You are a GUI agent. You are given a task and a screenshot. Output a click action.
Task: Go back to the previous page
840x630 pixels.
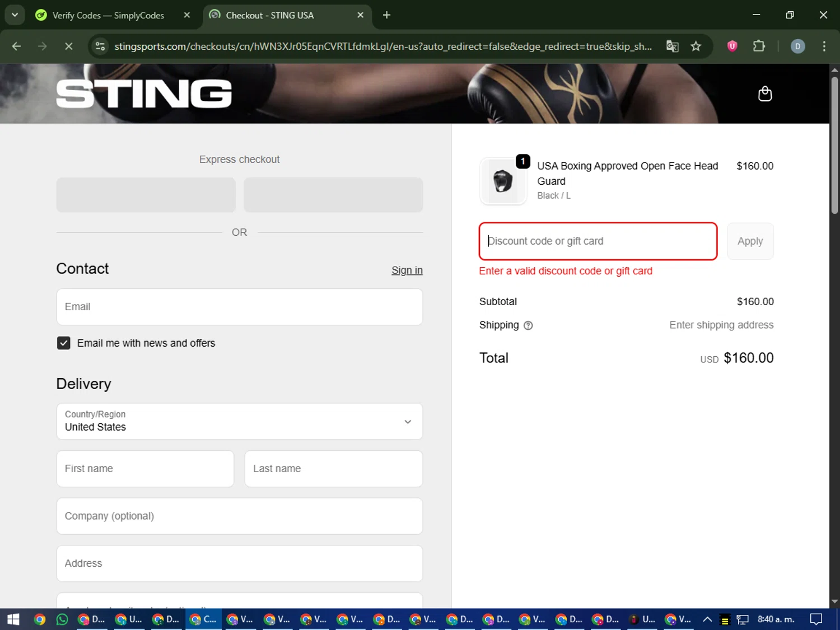pos(16,46)
